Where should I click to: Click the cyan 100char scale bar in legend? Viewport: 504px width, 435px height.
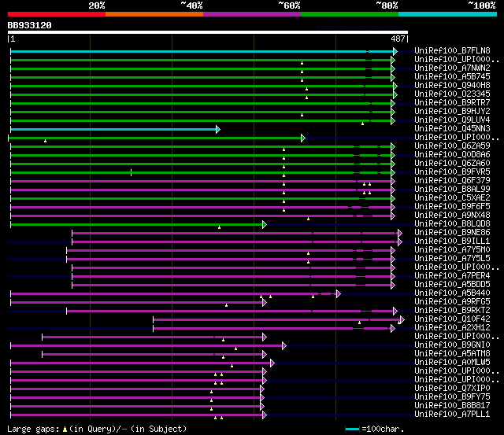coord(352,429)
